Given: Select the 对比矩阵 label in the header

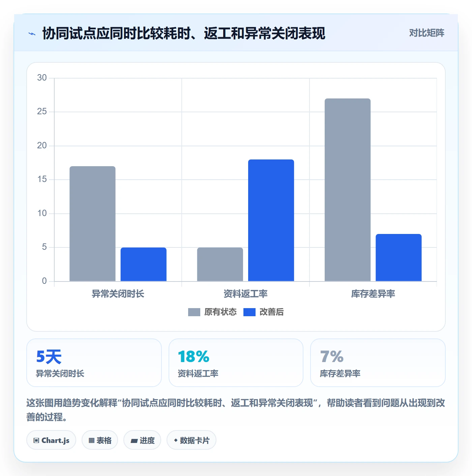Looking at the screenshot, I should (427, 33).
